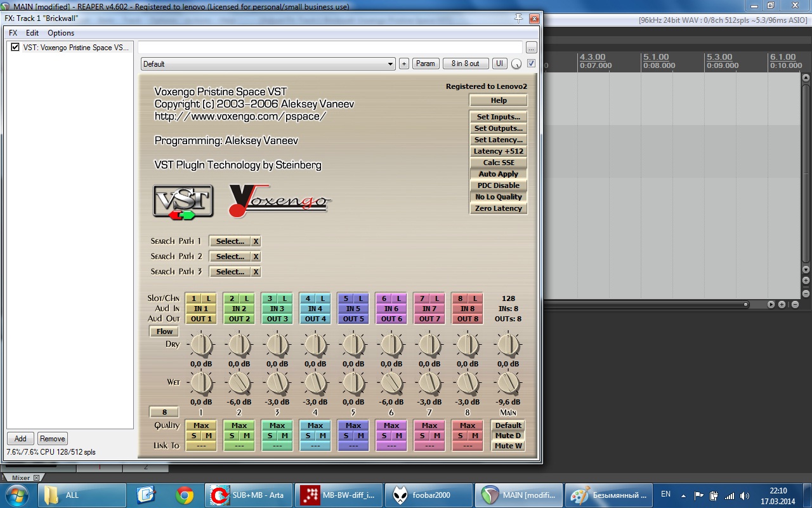812x508 pixels.
Task: Zoom out vertically on REAPER tracks
Action: pyautogui.click(x=806, y=293)
